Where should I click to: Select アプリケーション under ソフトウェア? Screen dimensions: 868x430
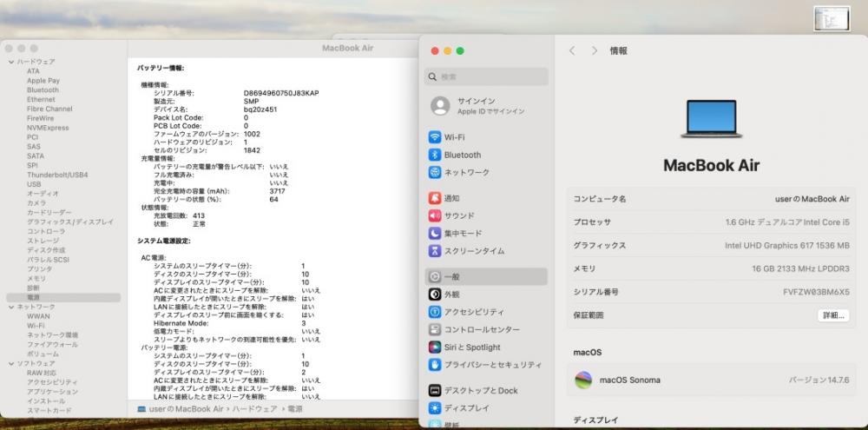pos(53,392)
